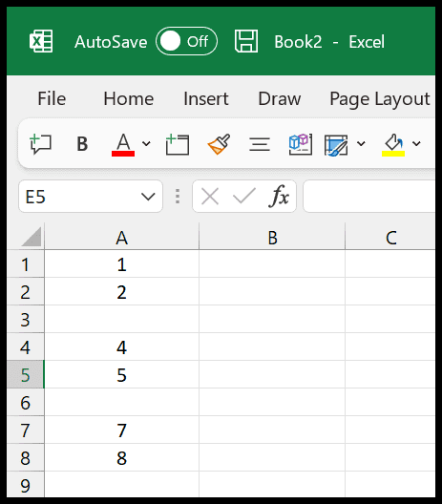Expand the fill color dropdown arrow
The height and width of the screenshot is (504, 442).
tap(416, 144)
